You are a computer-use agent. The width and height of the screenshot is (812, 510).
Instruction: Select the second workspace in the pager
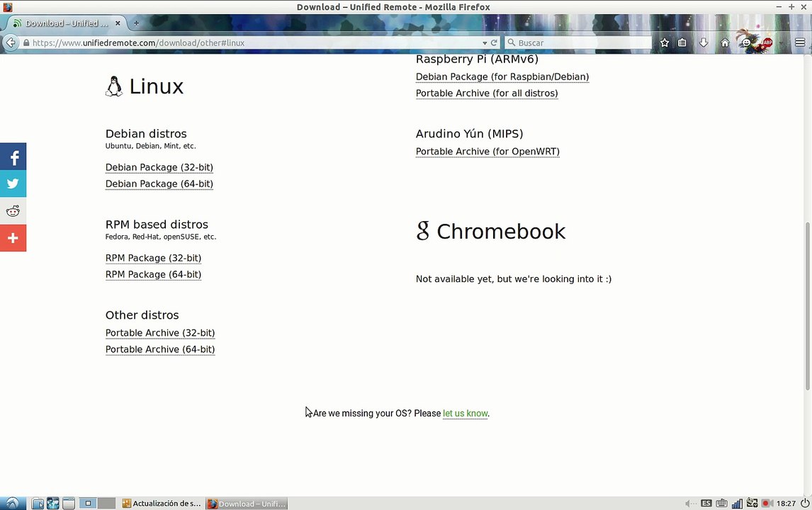[x=106, y=503]
